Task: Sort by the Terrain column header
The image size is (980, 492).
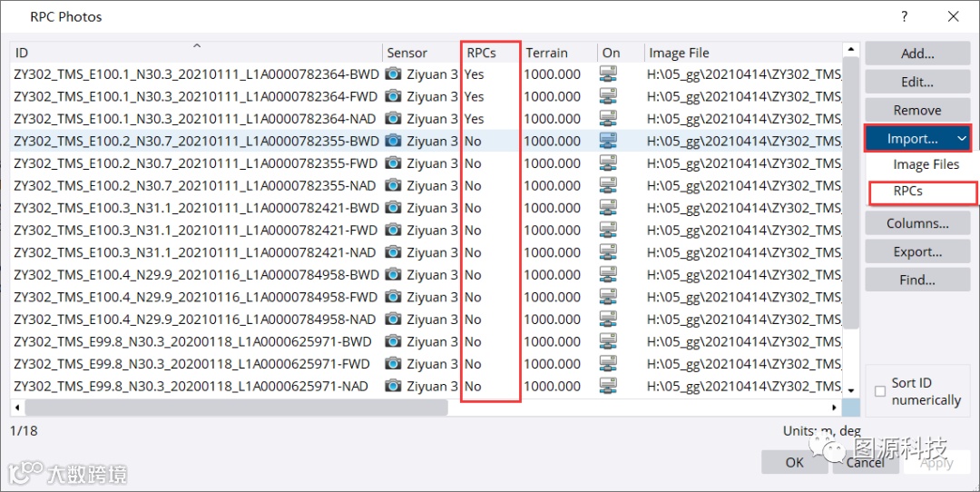Action: click(559, 53)
